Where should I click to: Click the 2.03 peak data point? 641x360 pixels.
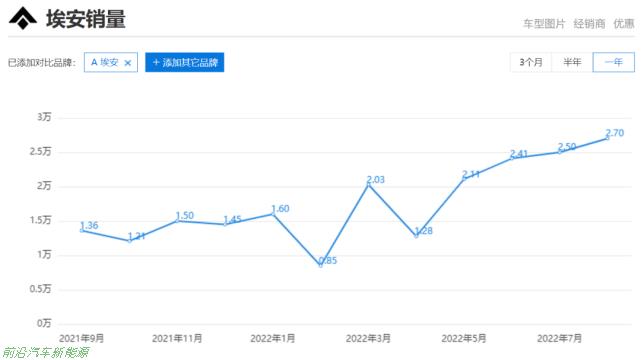[368, 185]
